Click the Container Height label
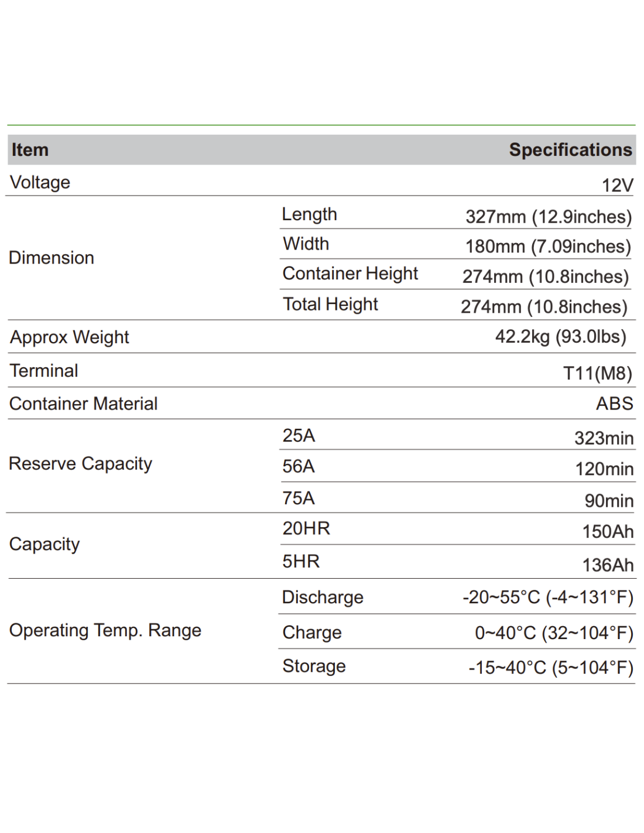Image resolution: width=644 pixels, height=833 pixels. point(350,274)
